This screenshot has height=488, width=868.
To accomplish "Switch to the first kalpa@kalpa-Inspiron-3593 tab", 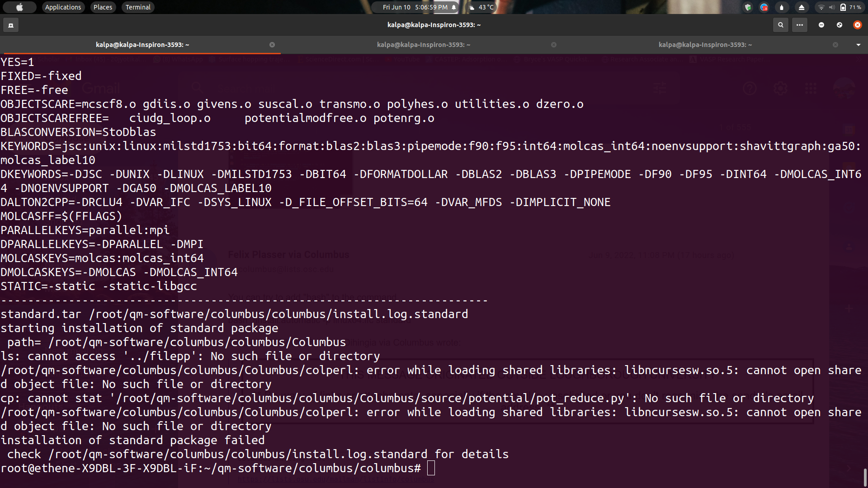I will tap(142, 45).
